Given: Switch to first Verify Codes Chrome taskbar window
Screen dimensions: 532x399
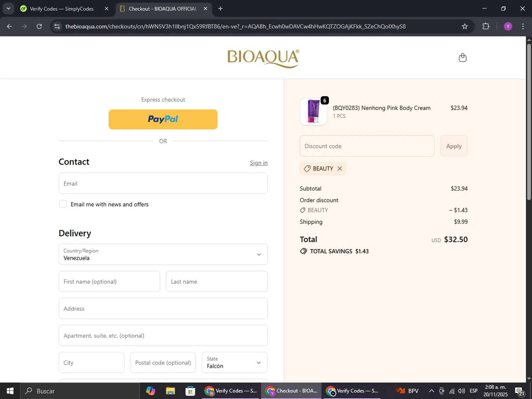Looking at the screenshot, I should (x=231, y=391).
